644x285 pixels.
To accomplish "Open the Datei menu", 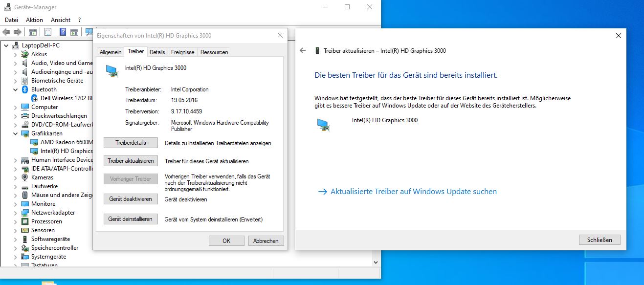I will [x=11, y=20].
